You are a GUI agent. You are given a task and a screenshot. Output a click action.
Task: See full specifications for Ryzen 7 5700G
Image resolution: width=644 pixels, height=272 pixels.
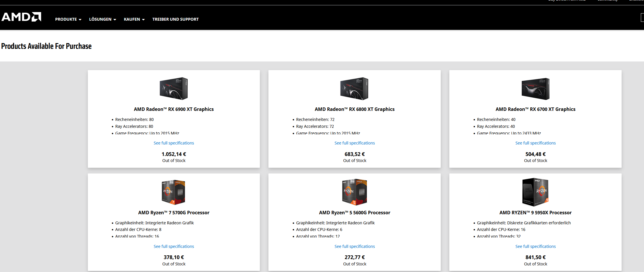coord(174,246)
